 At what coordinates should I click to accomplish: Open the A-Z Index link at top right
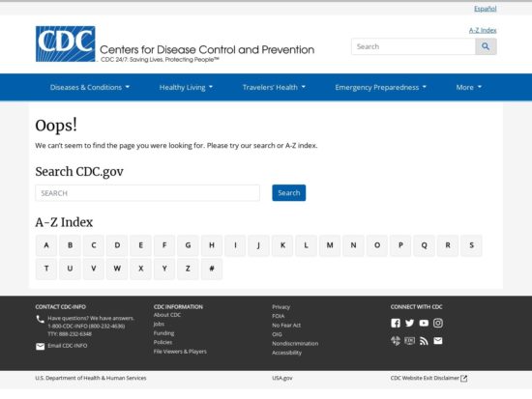point(483,31)
